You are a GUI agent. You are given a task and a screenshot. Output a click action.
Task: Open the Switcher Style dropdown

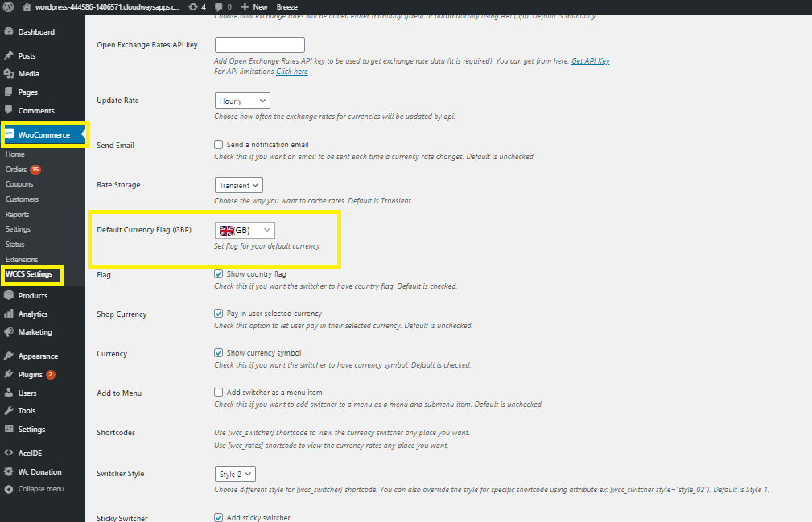[235, 474]
